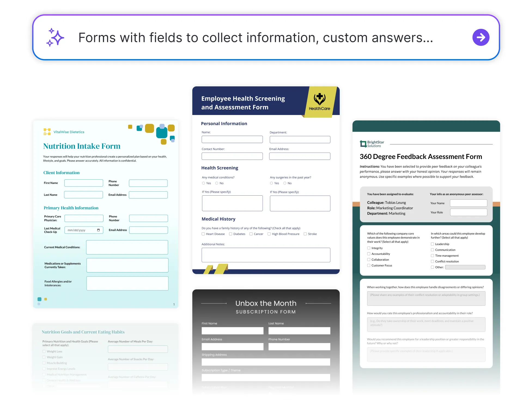Viewport: 532px width, 400px height.
Task: Select No for surgeries in past year
Action: [x=285, y=183]
